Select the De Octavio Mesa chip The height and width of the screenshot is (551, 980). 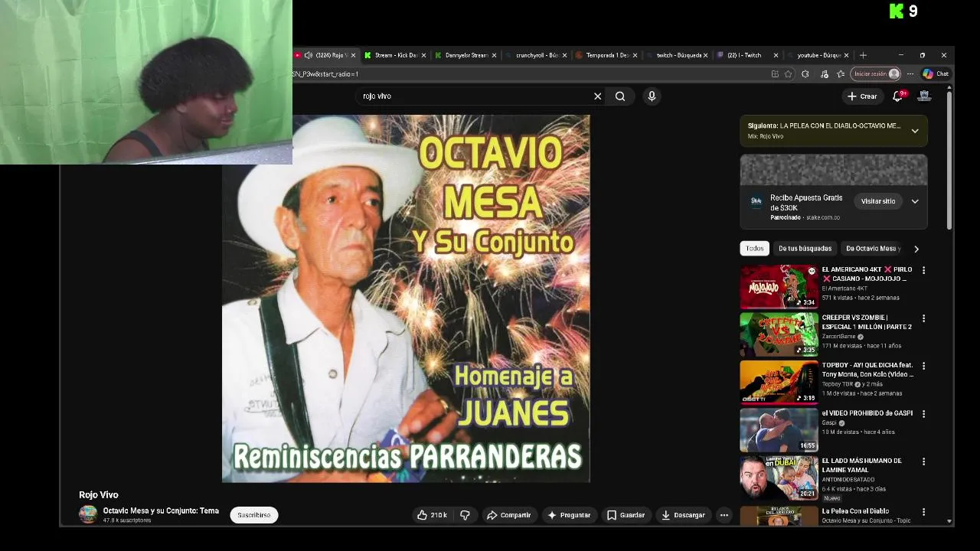pyautogui.click(x=871, y=248)
